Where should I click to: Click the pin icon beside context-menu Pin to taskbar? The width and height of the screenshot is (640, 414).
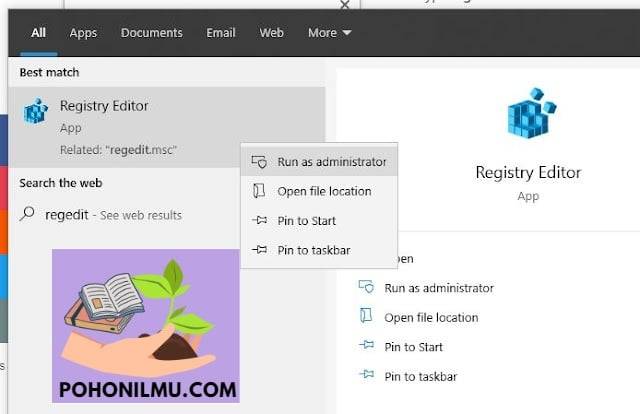click(x=260, y=249)
